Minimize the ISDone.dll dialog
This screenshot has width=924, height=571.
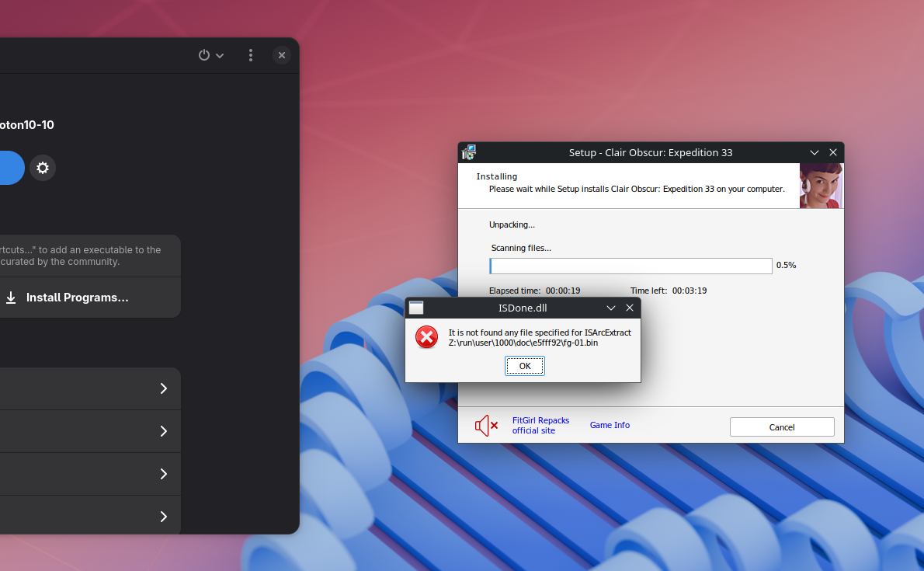tap(611, 308)
